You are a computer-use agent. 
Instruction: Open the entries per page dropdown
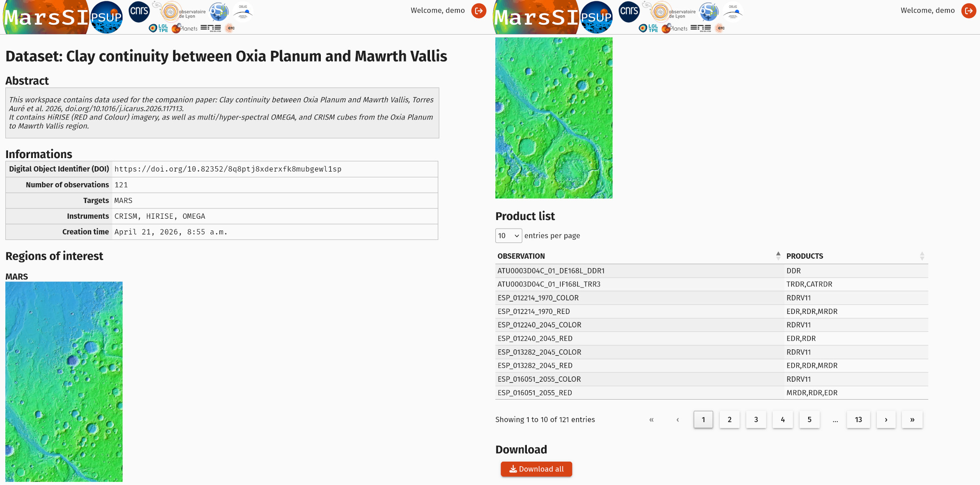click(508, 236)
